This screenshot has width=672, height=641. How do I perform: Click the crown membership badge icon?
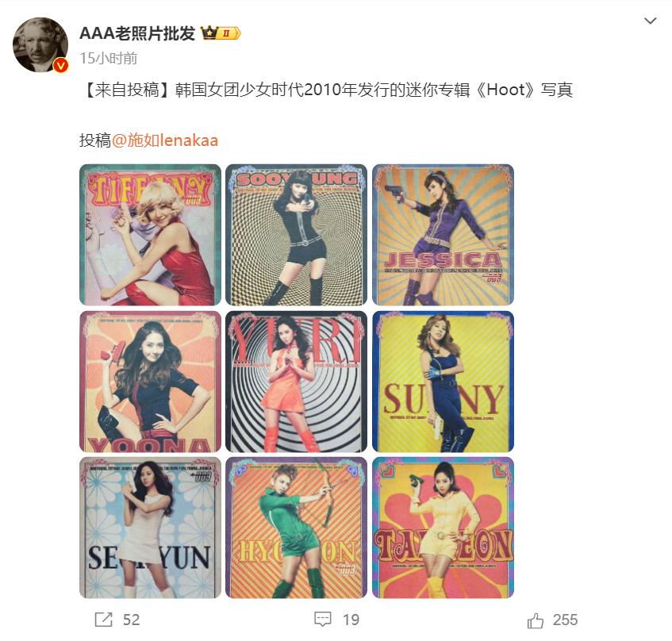click(x=221, y=33)
